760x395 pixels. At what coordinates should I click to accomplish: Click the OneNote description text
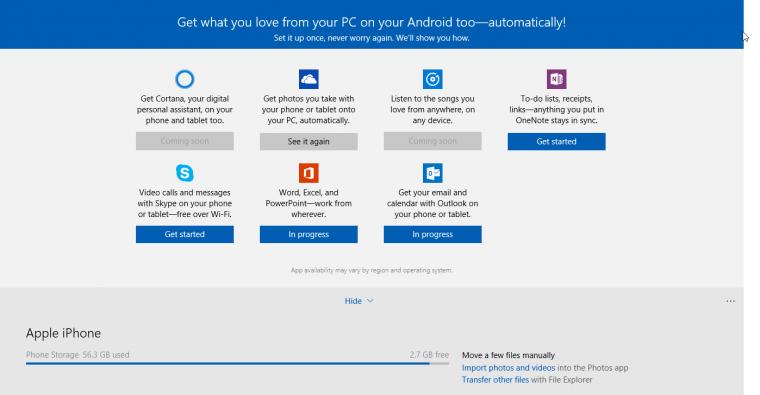point(556,110)
